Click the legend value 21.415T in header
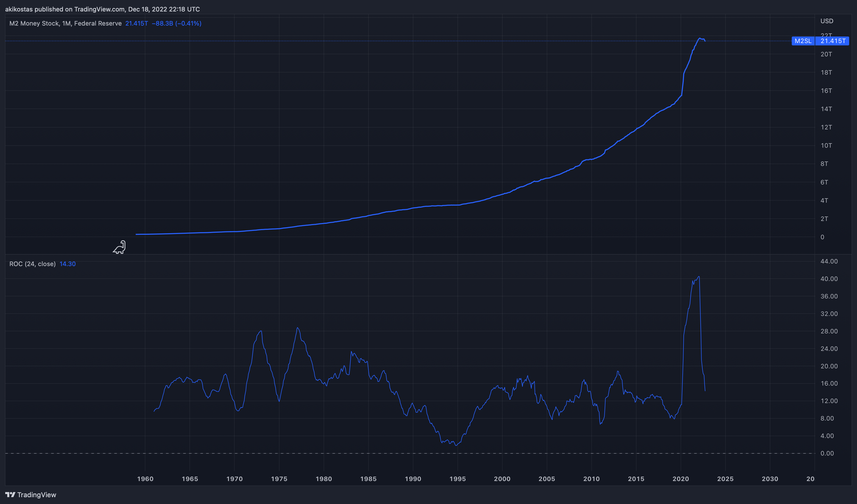857x504 pixels. click(136, 23)
